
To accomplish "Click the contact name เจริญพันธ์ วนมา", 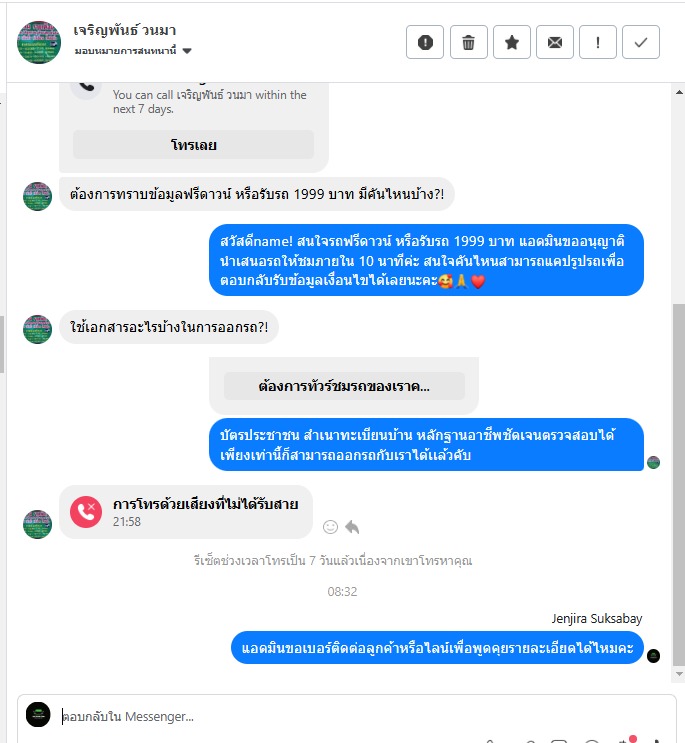I will pyautogui.click(x=125, y=30).
